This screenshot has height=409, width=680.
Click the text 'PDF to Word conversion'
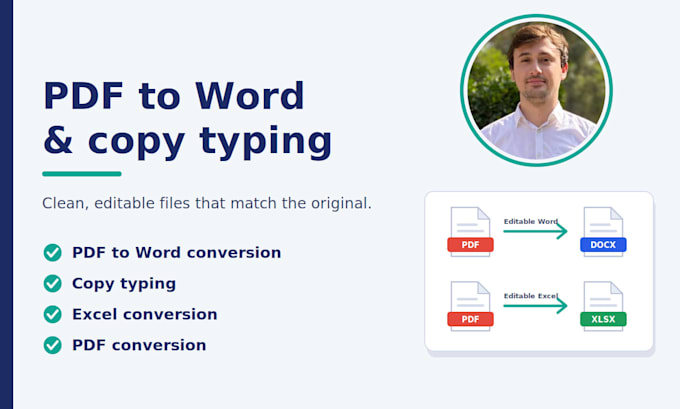tap(177, 252)
